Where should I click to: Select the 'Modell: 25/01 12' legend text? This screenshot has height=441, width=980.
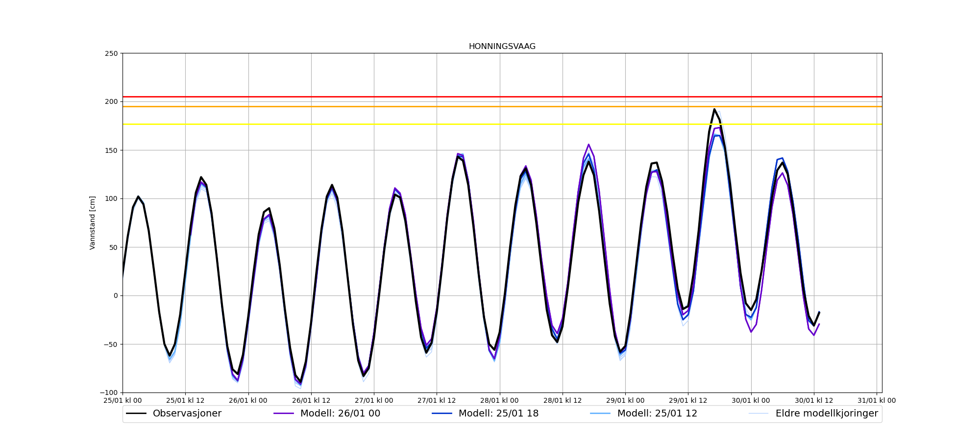[x=657, y=414]
